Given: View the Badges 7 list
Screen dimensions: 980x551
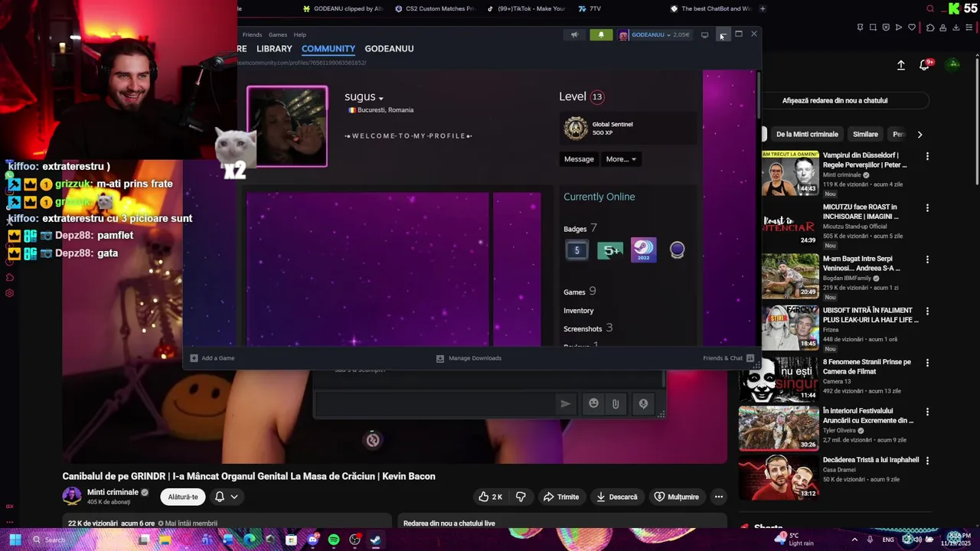Looking at the screenshot, I should tap(580, 228).
